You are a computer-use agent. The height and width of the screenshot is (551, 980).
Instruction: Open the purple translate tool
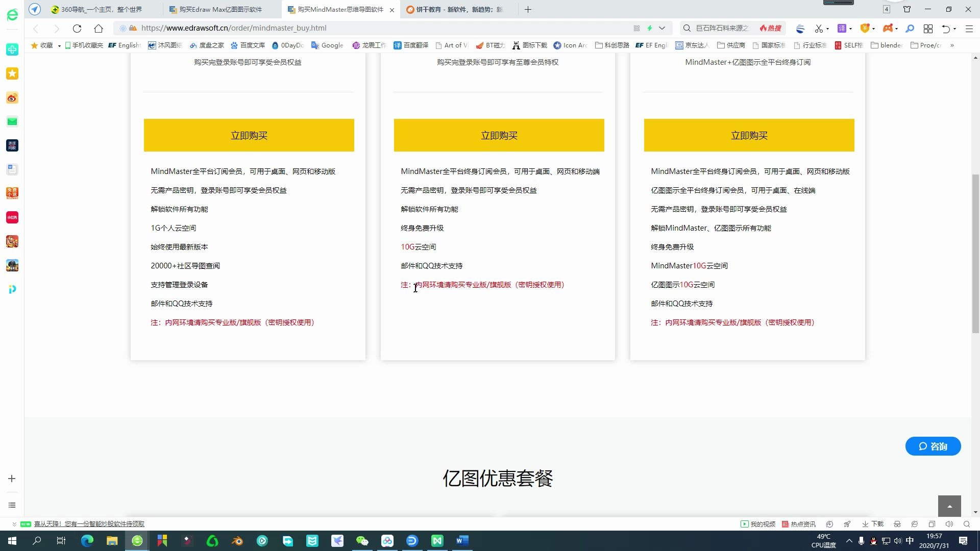pyautogui.click(x=842, y=29)
